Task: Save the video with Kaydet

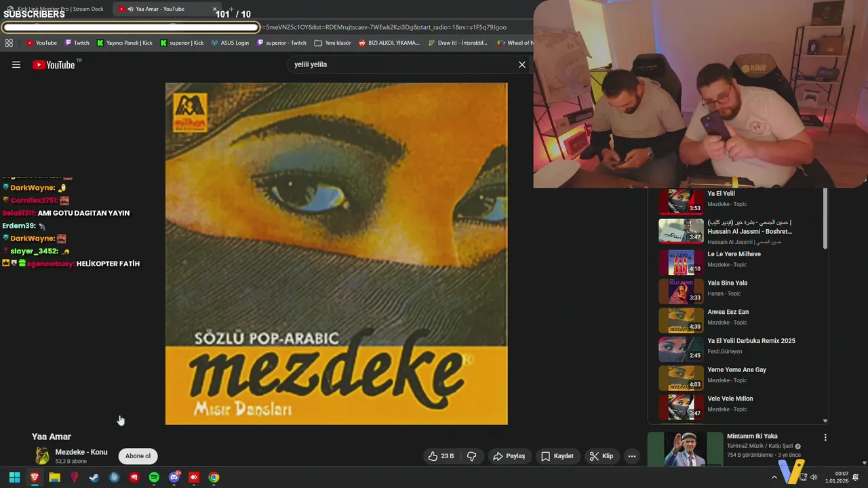Action: coord(557,456)
